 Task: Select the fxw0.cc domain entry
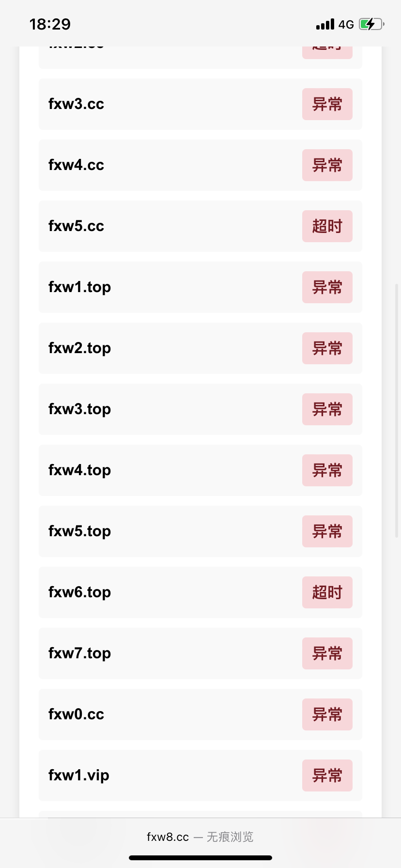coord(77,714)
